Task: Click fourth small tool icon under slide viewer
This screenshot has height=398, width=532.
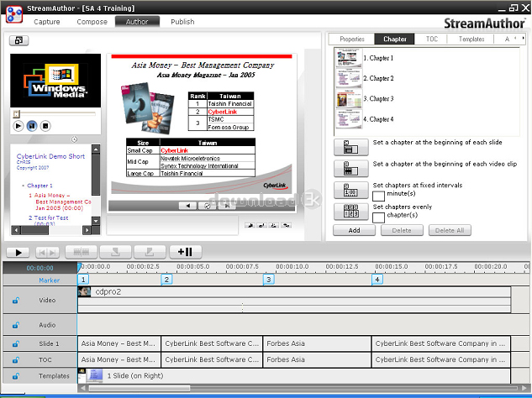Action: click(286, 225)
